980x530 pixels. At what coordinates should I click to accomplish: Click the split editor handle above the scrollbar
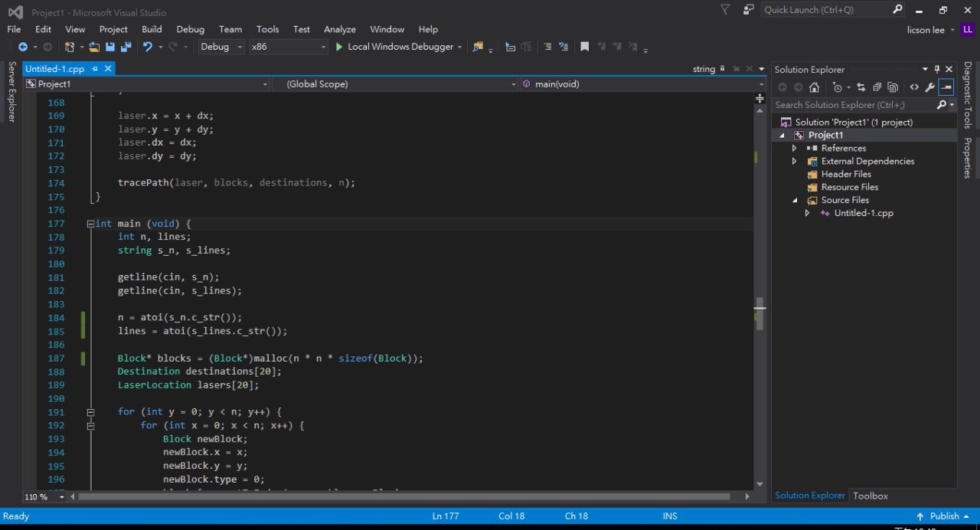[x=759, y=98]
